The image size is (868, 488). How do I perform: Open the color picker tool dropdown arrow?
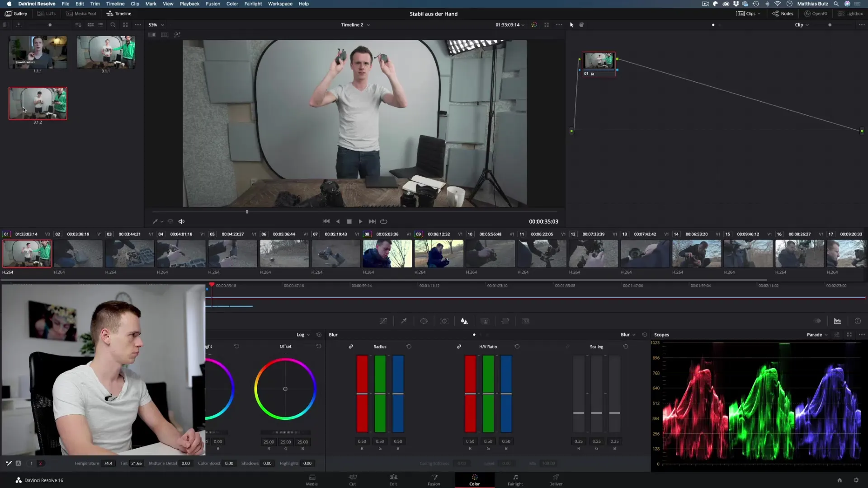coord(162,222)
